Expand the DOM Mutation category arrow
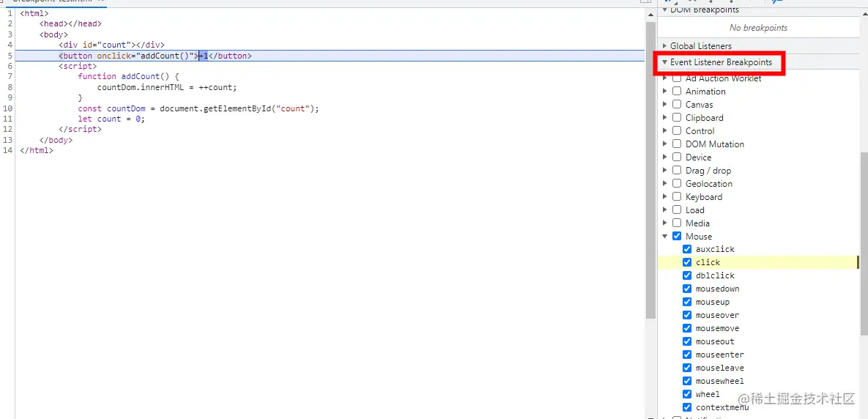 click(665, 144)
